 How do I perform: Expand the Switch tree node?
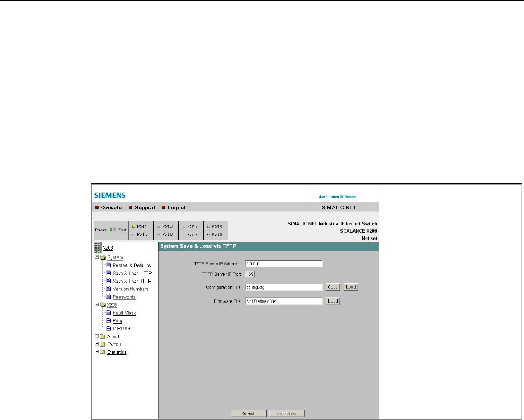pyautogui.click(x=97, y=344)
